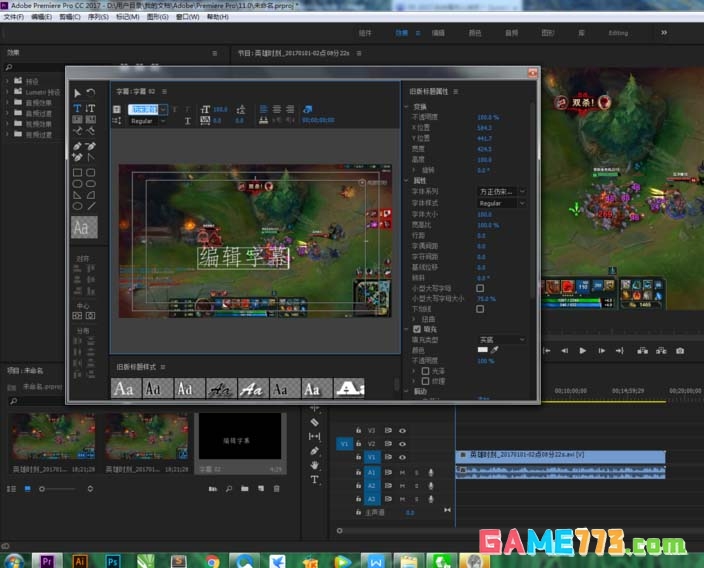Select the horizontal Type tool
Screen dimensions: 704x568
point(77,108)
